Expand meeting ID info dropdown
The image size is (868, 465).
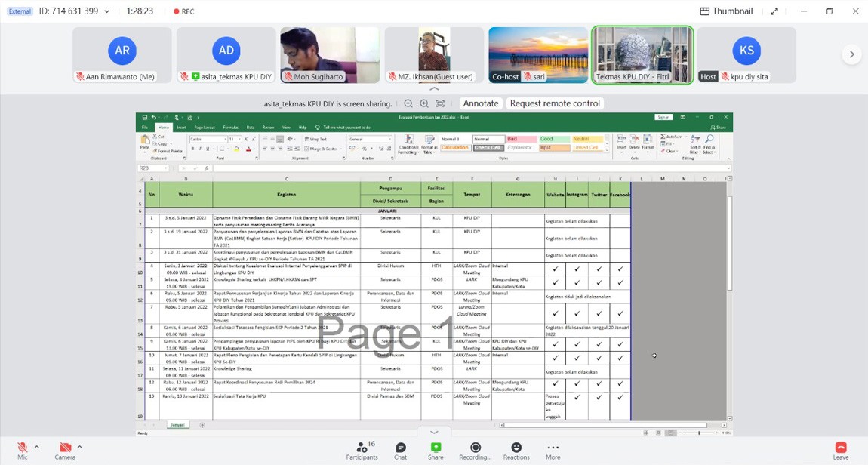coord(106,11)
